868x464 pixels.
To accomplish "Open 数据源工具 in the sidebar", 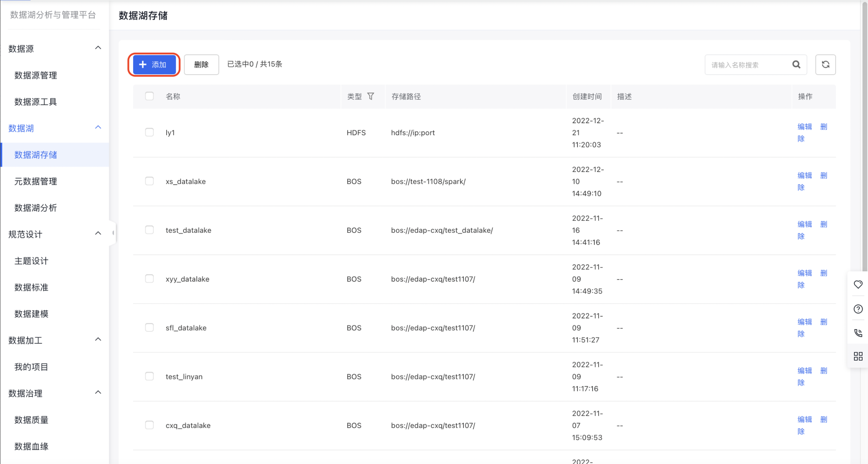I will [x=36, y=102].
